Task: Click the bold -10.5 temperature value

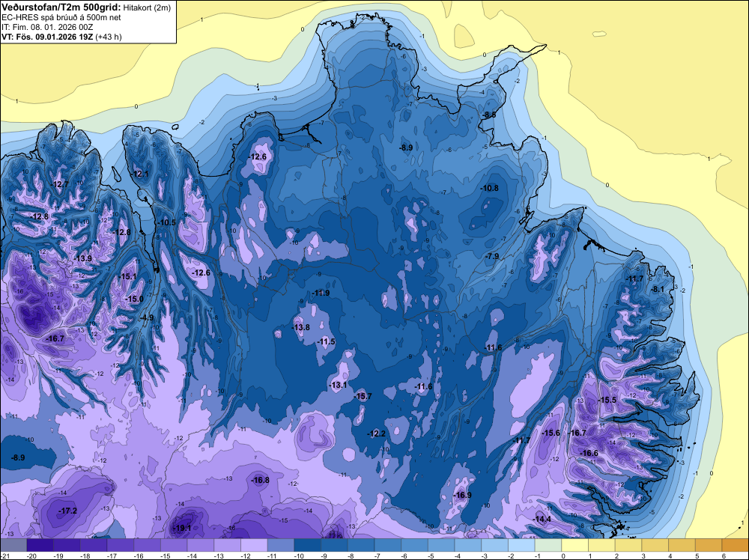Action: (x=166, y=222)
